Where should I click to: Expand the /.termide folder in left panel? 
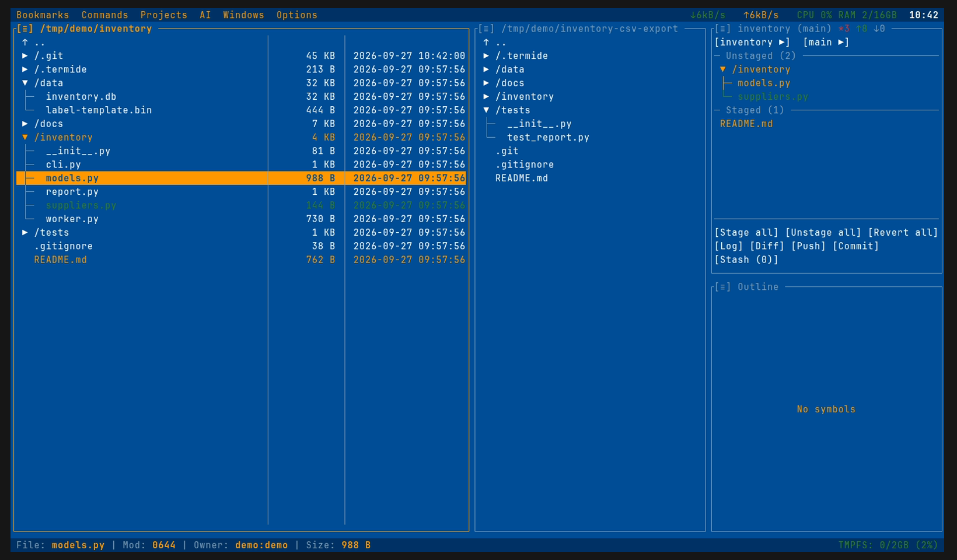pos(25,69)
